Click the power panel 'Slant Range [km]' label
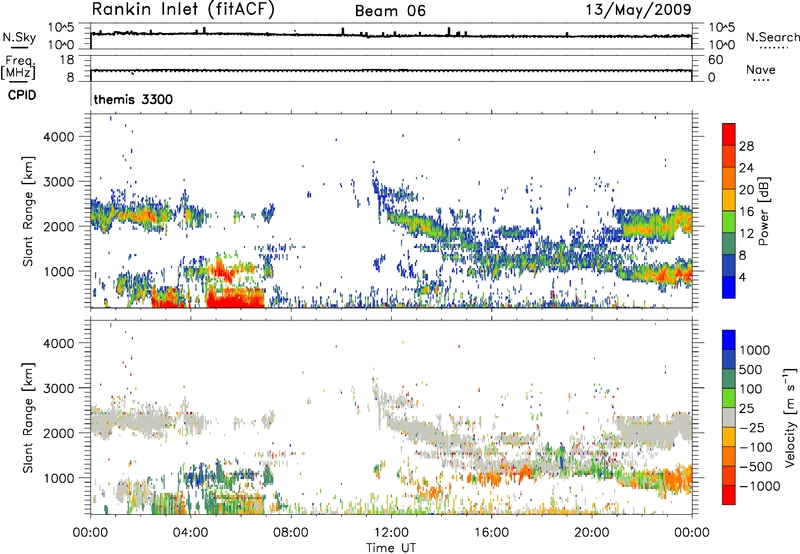800x554 pixels. pyautogui.click(x=28, y=211)
